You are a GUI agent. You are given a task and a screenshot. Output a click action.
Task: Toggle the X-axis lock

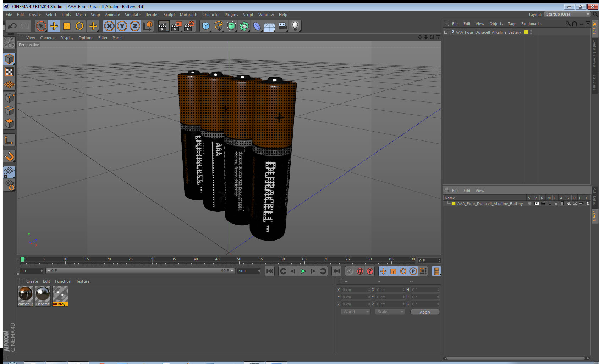click(x=109, y=26)
